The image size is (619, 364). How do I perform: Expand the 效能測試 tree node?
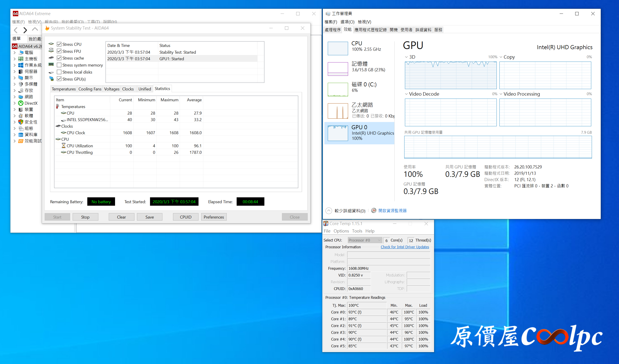(x=14, y=141)
